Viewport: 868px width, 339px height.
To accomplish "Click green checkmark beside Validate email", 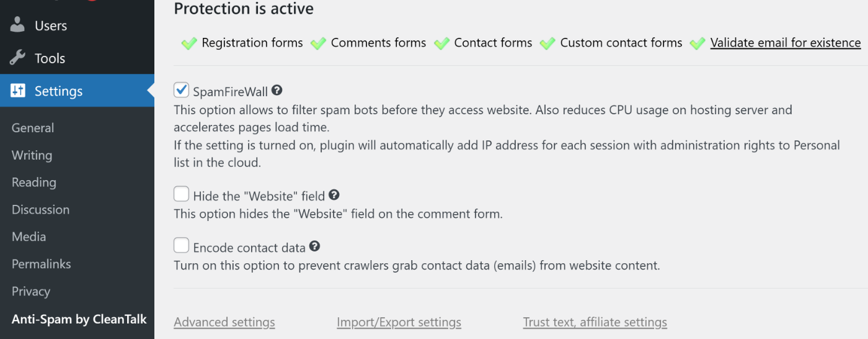I will (x=697, y=43).
